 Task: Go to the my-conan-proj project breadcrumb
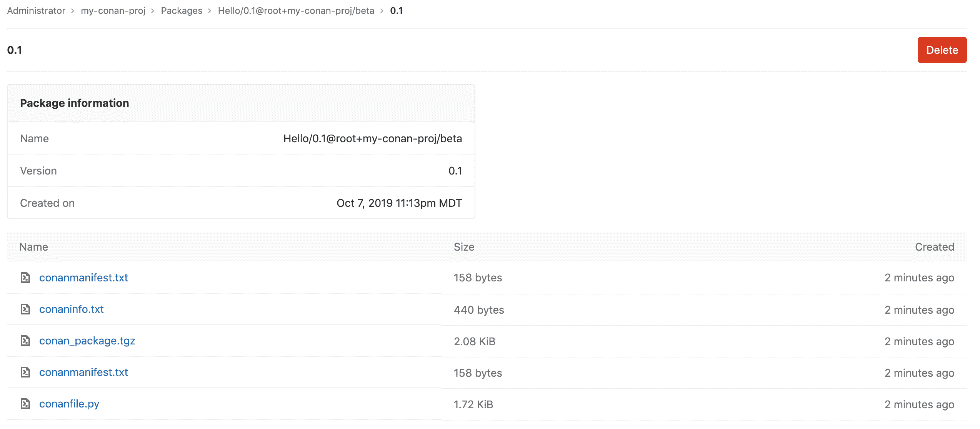[113, 10]
